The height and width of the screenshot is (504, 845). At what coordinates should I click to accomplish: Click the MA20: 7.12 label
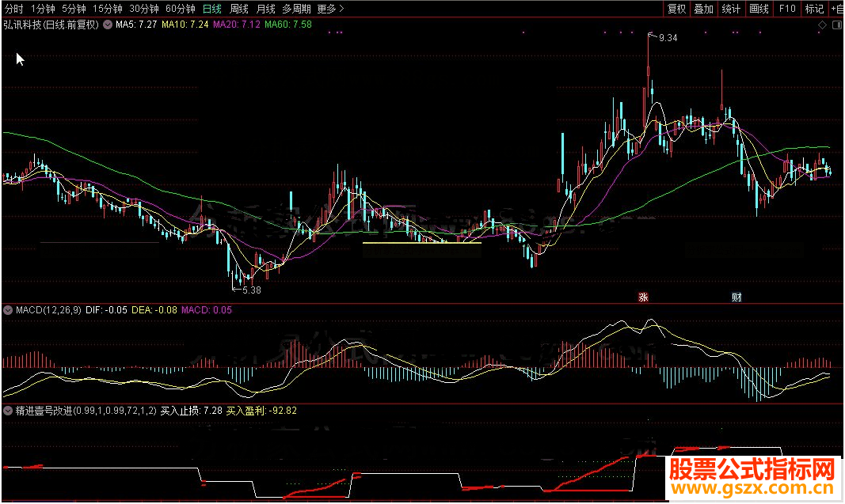237,25
